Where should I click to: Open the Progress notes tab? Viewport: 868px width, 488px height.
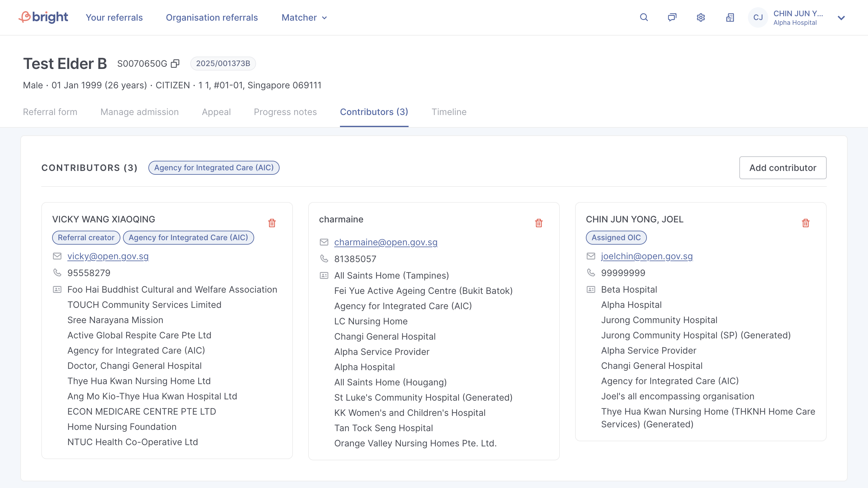coord(285,112)
